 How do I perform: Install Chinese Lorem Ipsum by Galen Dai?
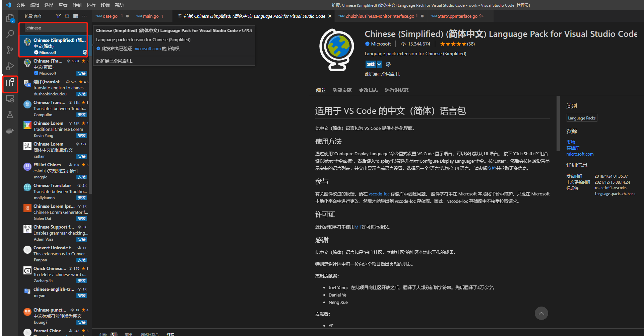point(82,219)
